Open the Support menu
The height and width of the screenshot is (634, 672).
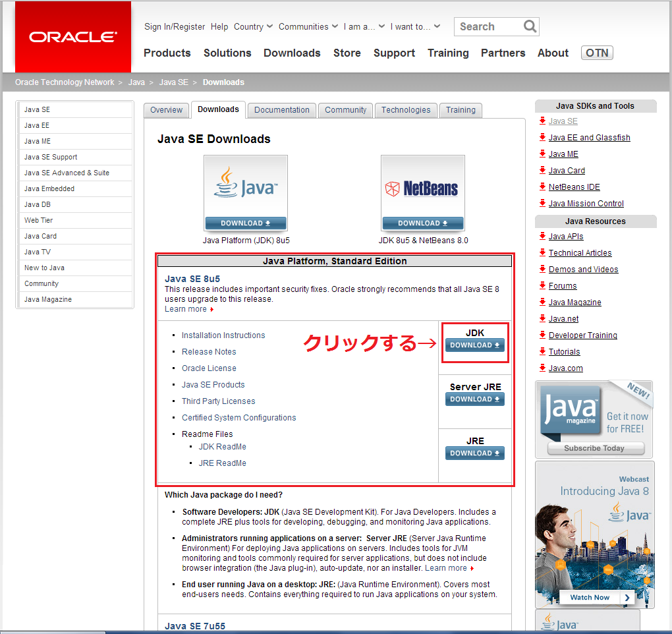(x=394, y=53)
